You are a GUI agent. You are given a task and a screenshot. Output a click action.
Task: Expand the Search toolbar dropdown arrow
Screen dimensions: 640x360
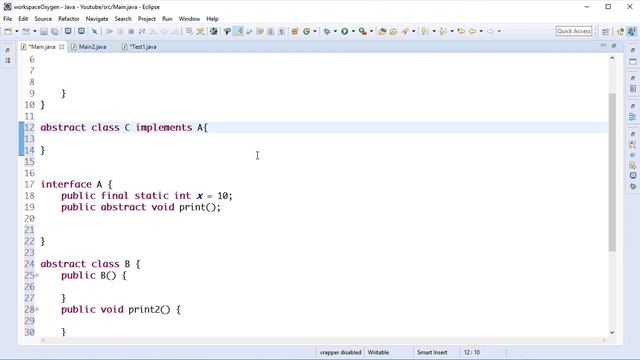[413, 31]
